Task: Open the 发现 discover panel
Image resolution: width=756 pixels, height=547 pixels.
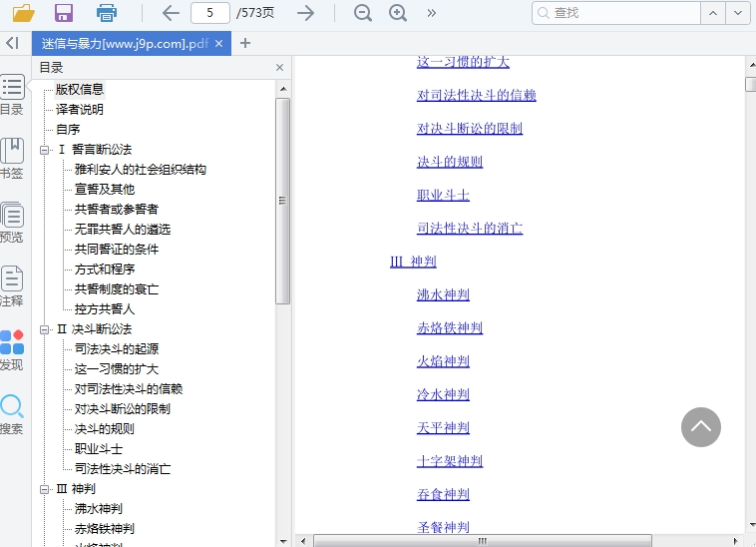Action: 12,350
